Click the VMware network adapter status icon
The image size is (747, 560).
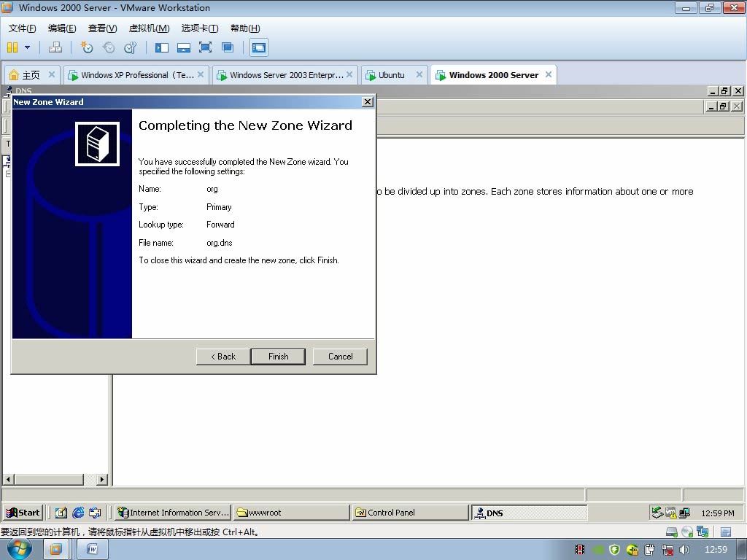(x=703, y=532)
